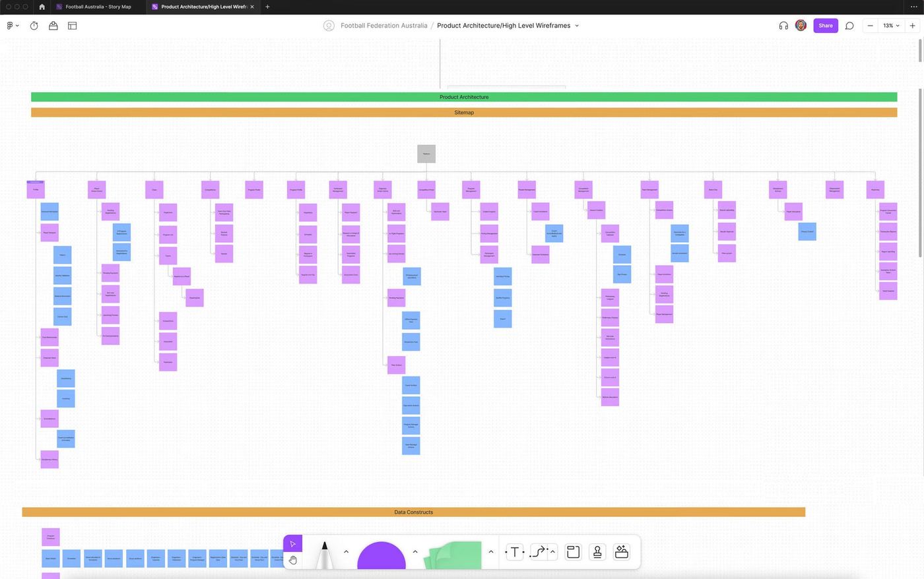Open the Figma main menu

(x=12, y=26)
